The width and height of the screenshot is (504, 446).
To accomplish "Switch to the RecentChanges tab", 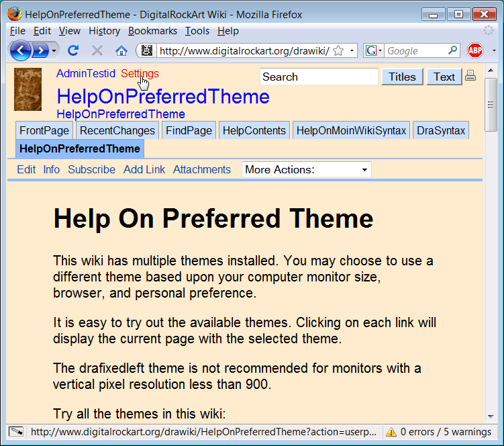I will (x=117, y=131).
